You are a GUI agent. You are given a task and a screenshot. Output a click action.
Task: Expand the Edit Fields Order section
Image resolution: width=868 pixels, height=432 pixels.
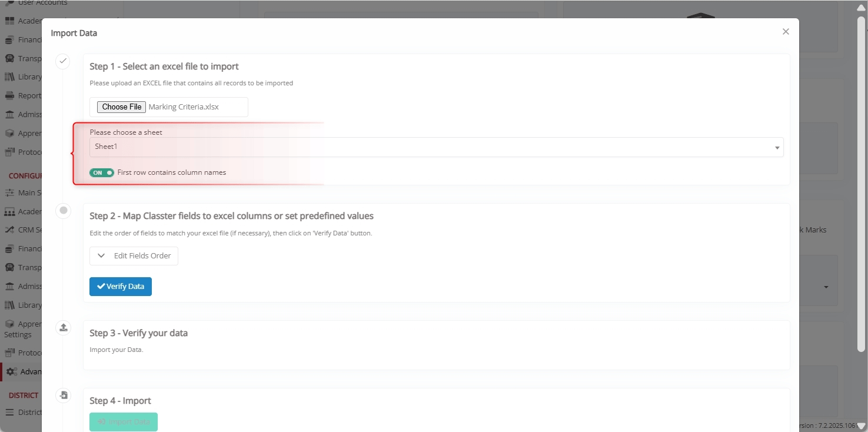(134, 256)
